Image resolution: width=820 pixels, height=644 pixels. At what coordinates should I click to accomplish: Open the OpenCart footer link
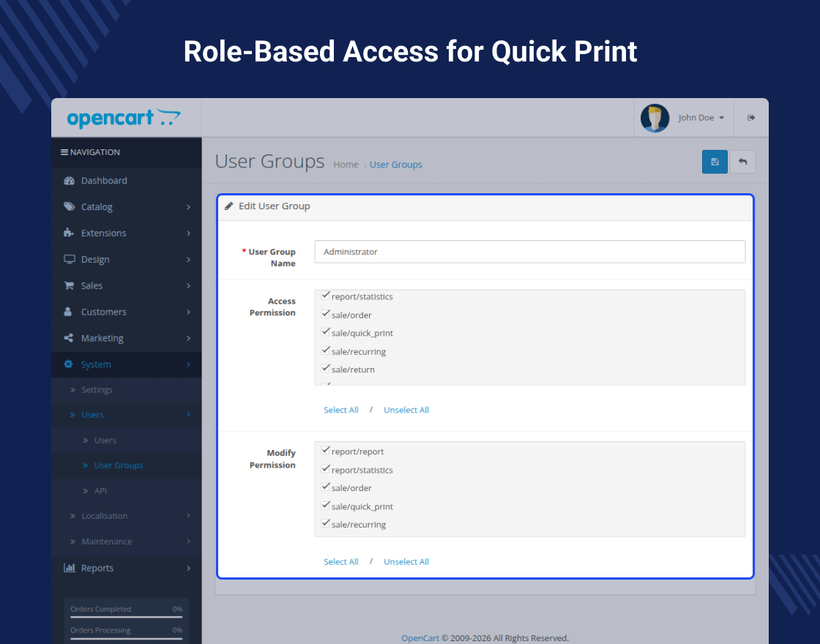(x=420, y=638)
